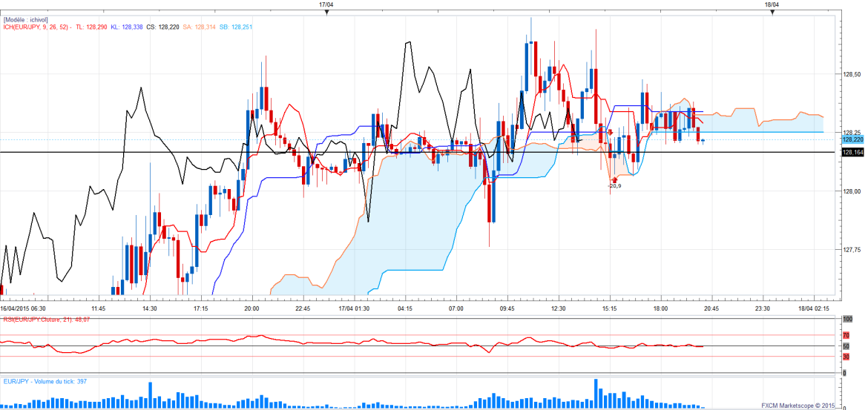Screen dimensions: 868x410
Task: Click the 07:00 time axis label
Action: (x=456, y=308)
